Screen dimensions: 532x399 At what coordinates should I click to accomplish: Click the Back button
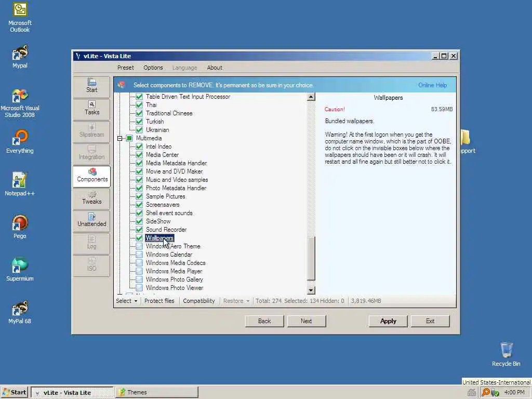coord(264,321)
